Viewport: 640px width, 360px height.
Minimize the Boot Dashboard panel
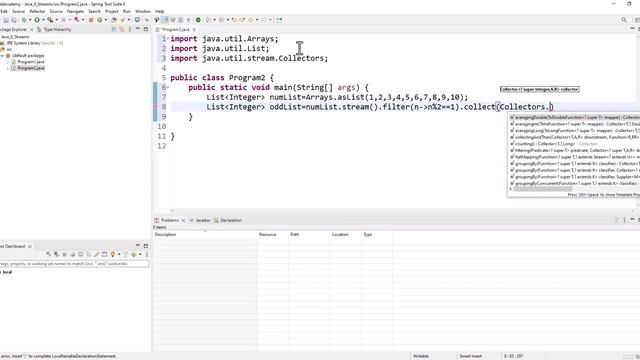click(x=138, y=246)
